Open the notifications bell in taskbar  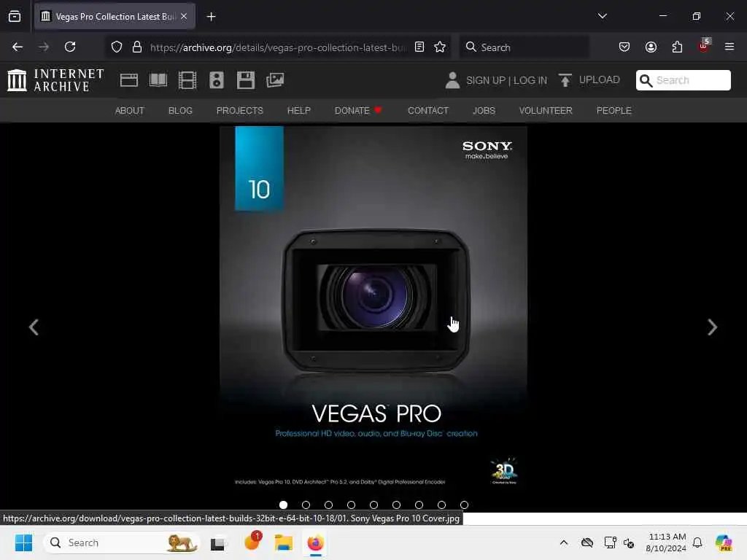coord(697,542)
